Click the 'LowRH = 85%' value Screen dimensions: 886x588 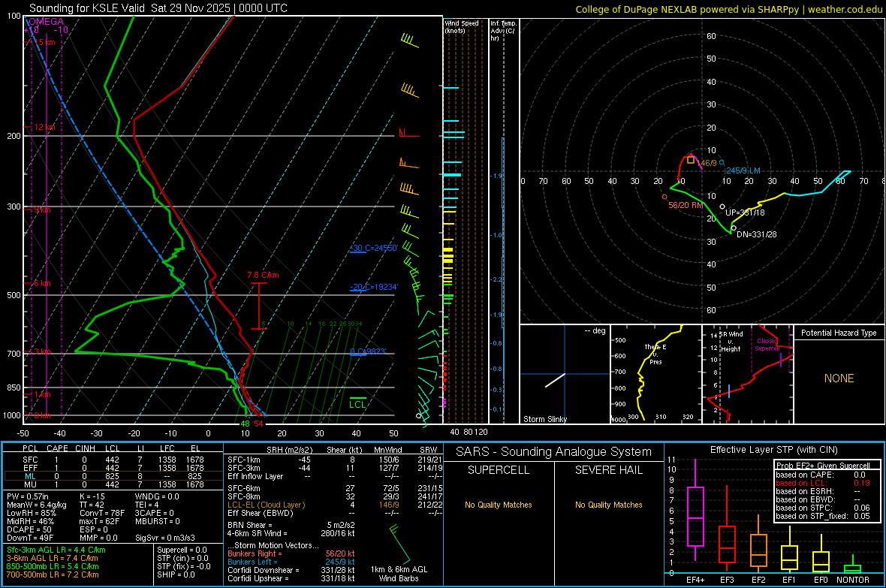[31, 514]
